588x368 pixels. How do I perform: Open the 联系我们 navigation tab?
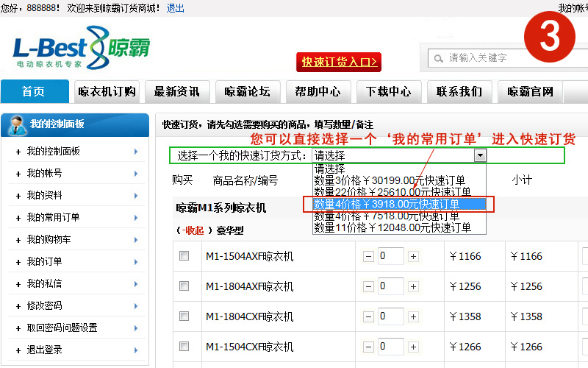point(459,91)
